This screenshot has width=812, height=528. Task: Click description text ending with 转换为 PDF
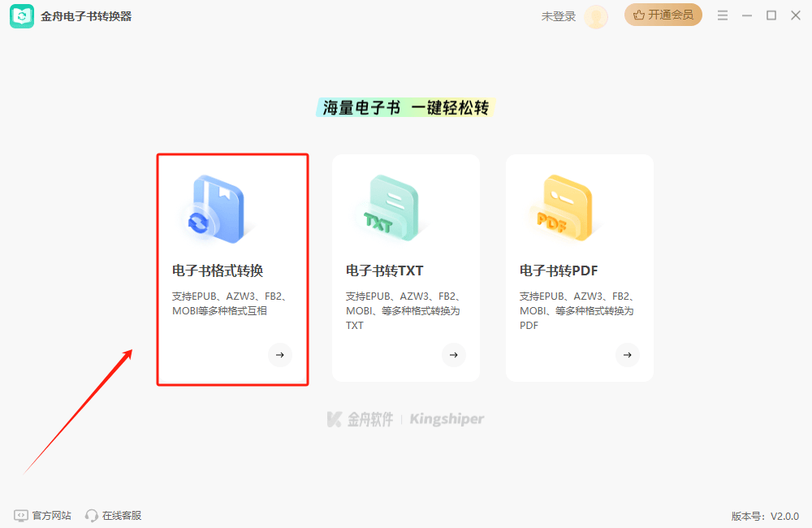pos(577,311)
